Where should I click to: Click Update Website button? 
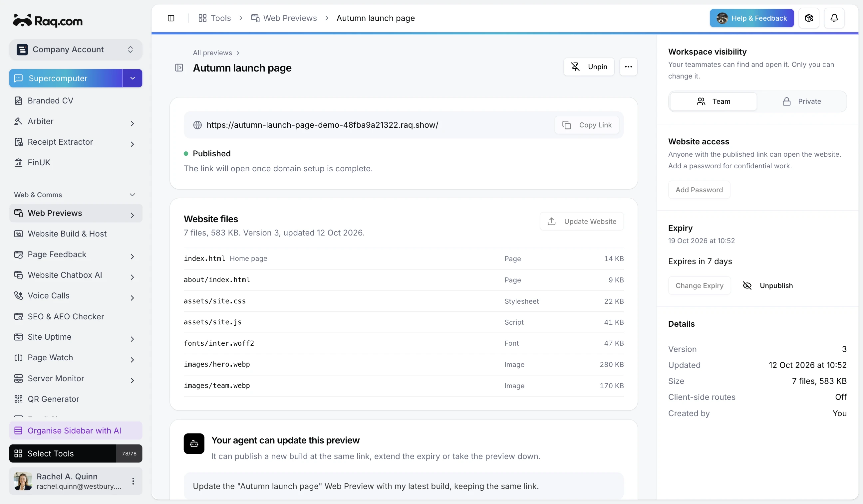[x=582, y=221]
